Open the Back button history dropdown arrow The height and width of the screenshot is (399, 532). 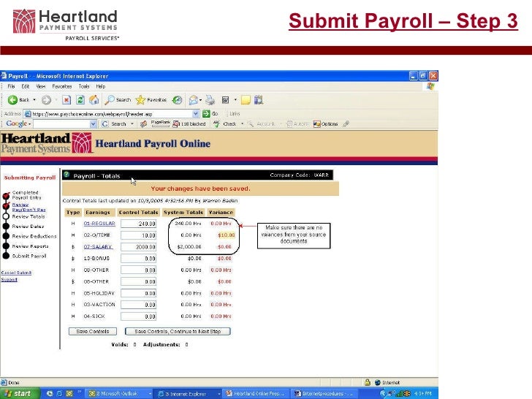click(x=34, y=99)
